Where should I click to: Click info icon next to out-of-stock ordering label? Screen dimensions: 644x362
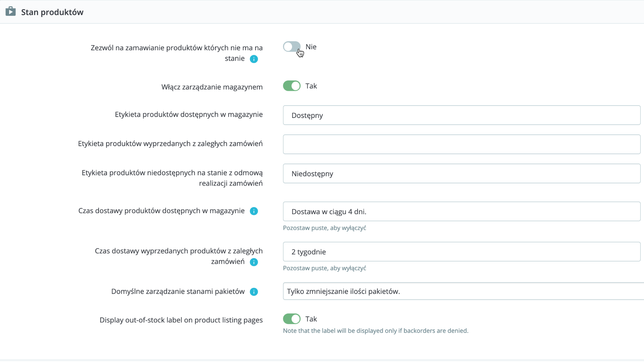click(254, 59)
